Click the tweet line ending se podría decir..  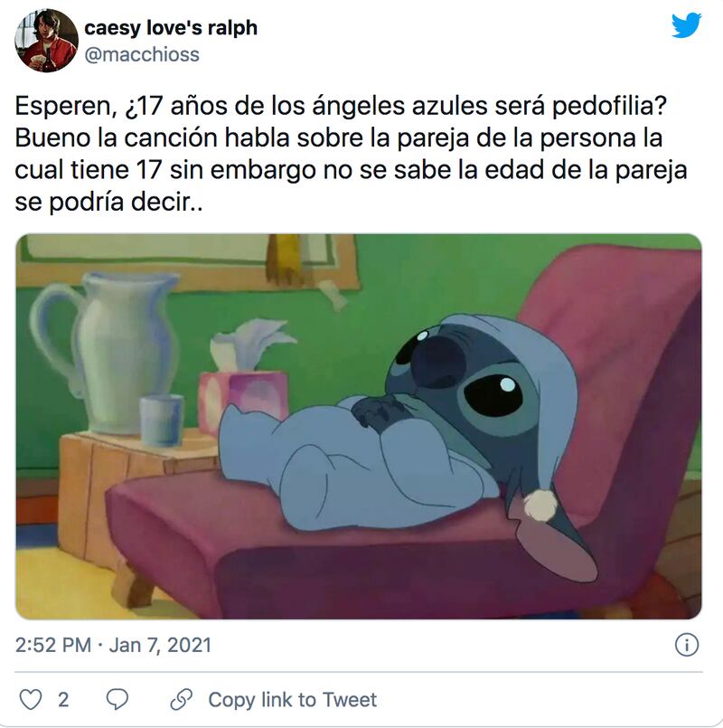pos(108,202)
